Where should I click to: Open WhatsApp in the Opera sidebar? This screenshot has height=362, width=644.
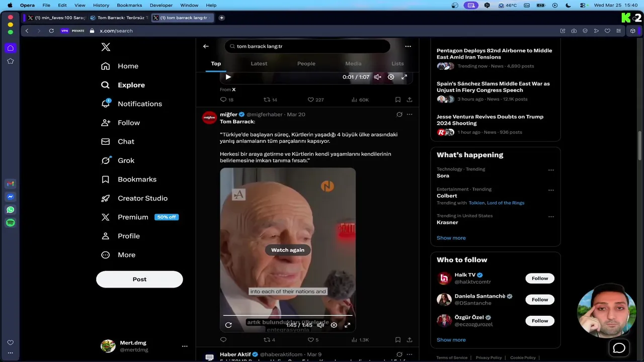pyautogui.click(x=11, y=210)
